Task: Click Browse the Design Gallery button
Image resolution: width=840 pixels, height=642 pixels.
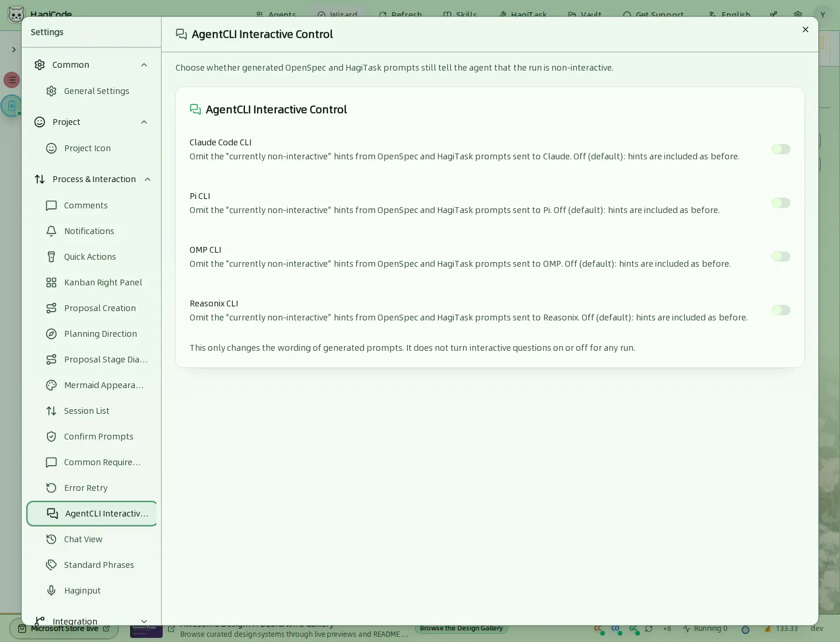Action: point(461,629)
